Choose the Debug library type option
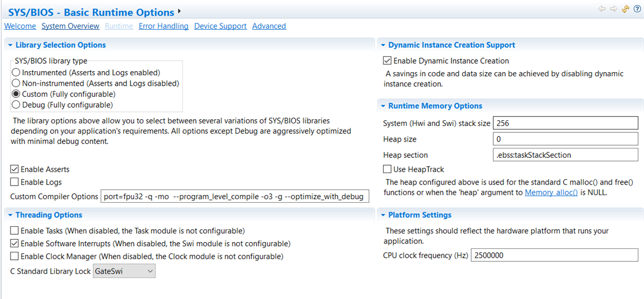The height and width of the screenshot is (299, 644). [17, 105]
